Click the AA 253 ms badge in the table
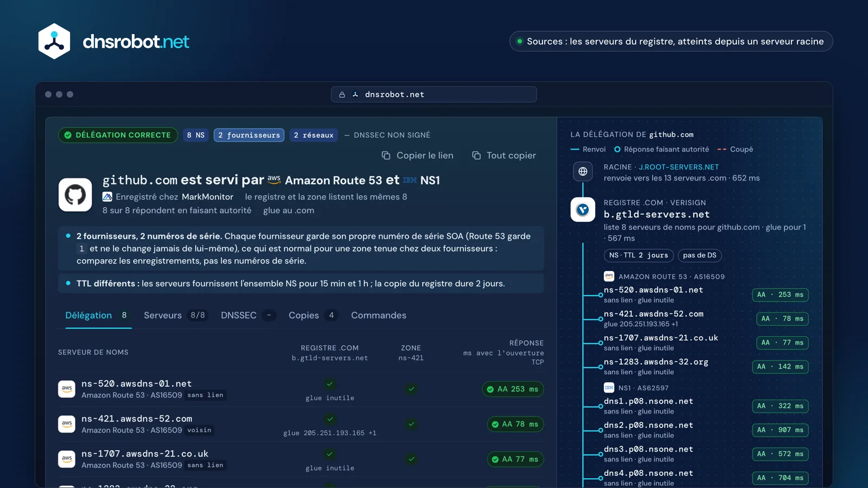Viewport: 868px width, 488px height. (x=513, y=389)
